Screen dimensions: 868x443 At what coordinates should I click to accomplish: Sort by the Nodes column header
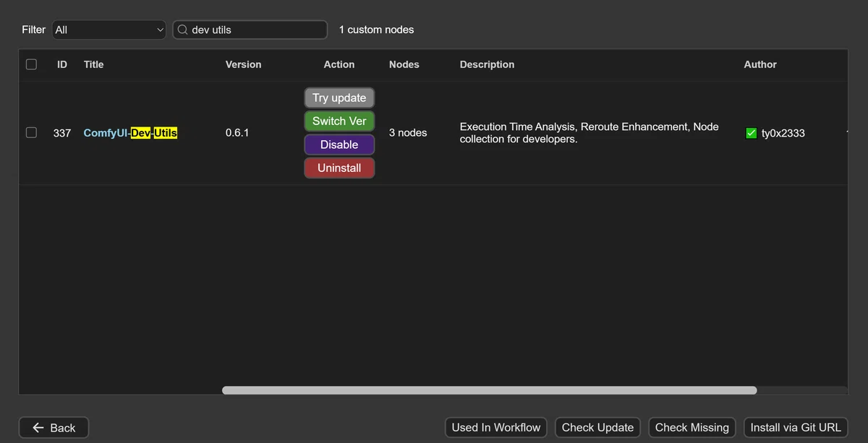(x=404, y=64)
